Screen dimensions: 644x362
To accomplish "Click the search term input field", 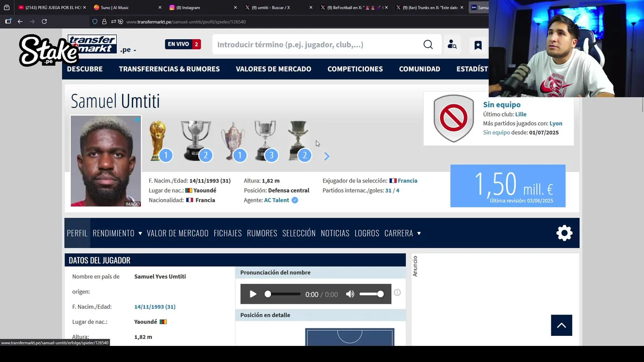I will tap(317, 45).
